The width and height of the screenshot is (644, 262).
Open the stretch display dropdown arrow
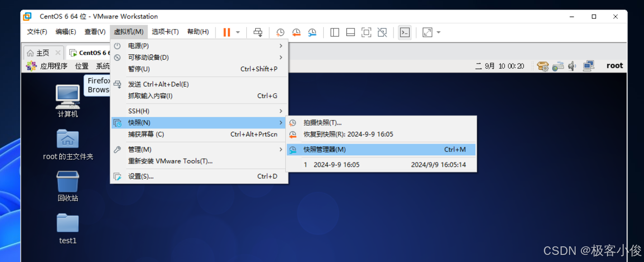[x=439, y=32]
